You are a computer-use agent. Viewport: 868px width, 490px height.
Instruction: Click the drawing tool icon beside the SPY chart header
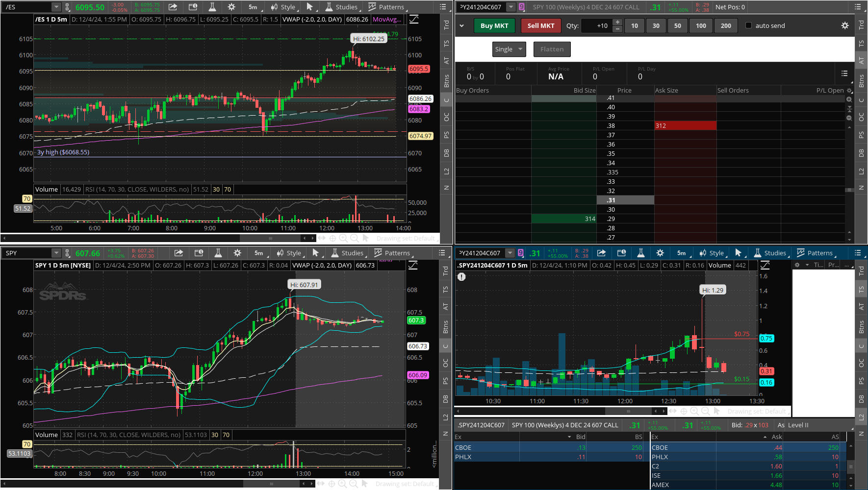413,265
